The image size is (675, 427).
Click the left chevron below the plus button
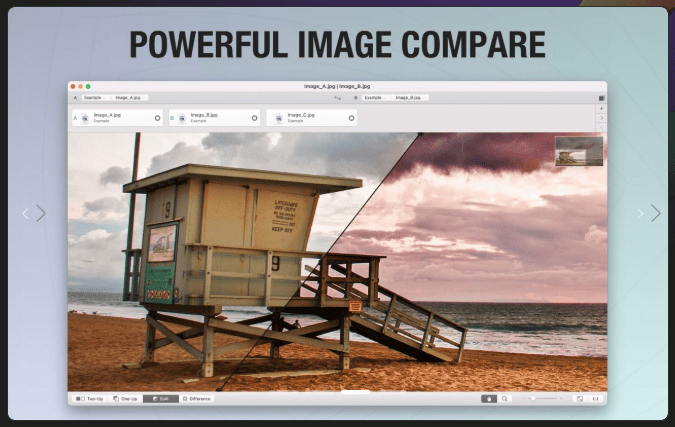(x=601, y=127)
